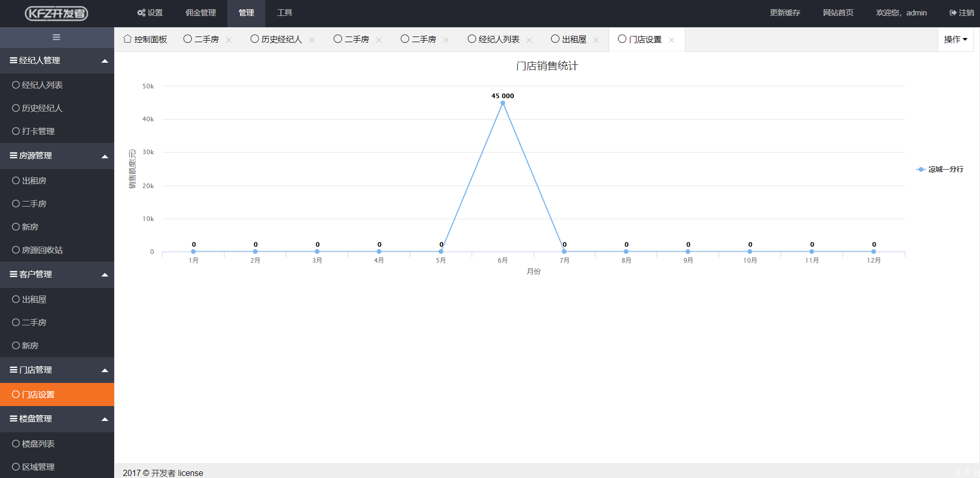
Task: Click the 7月 data point on chart
Action: (564, 251)
